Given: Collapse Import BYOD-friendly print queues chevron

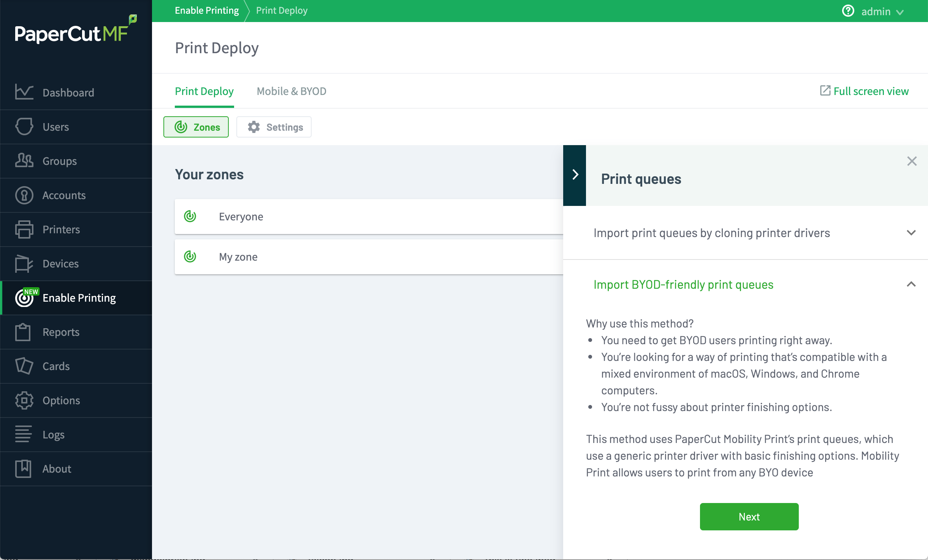Looking at the screenshot, I should coord(911,284).
